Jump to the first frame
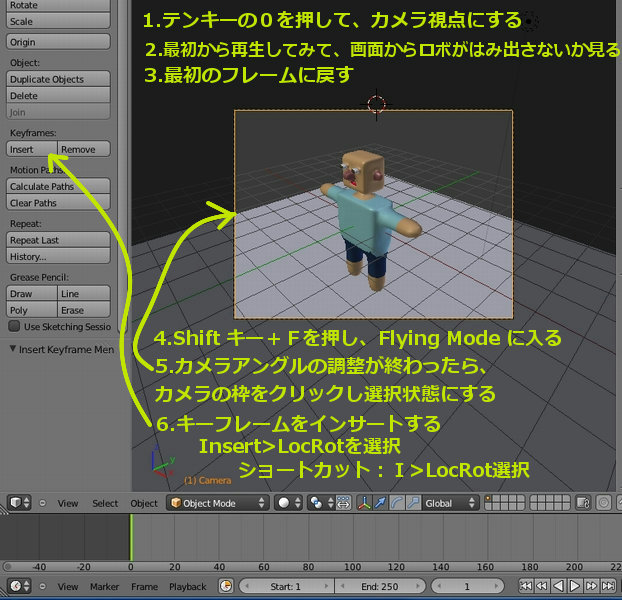The height and width of the screenshot is (600, 622). pos(526,586)
